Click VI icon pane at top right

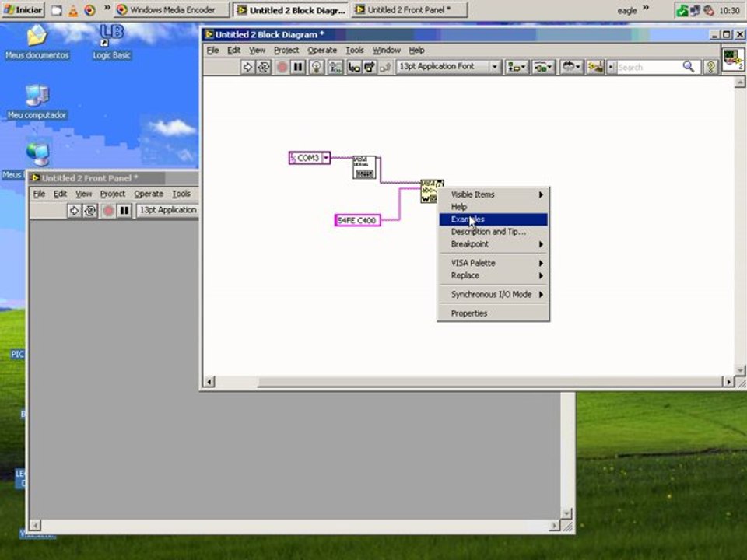[x=733, y=59]
